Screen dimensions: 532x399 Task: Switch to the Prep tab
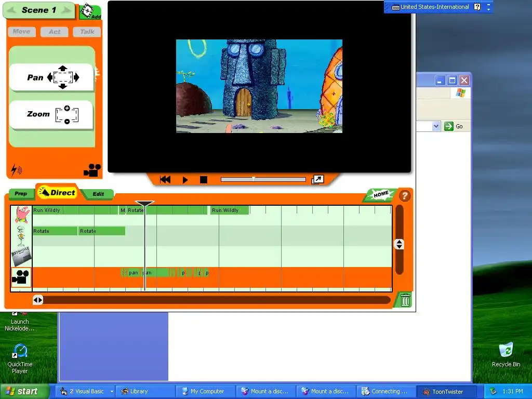(x=21, y=193)
